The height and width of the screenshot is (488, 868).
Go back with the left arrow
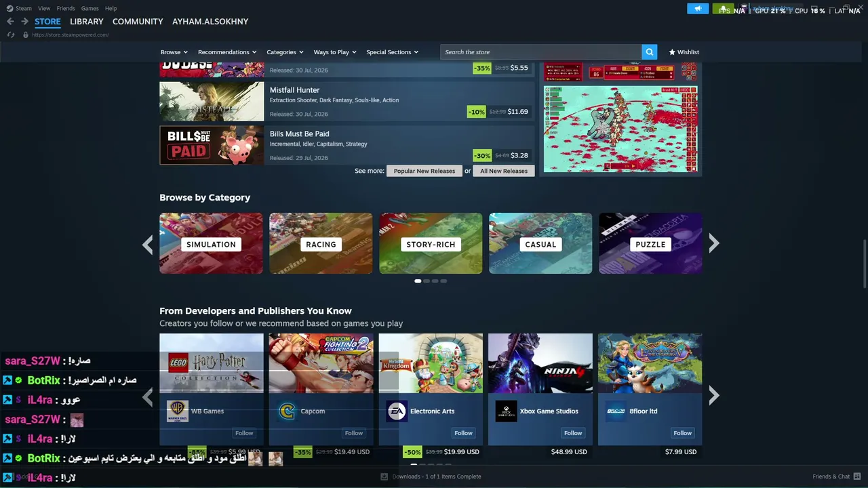[10, 22]
